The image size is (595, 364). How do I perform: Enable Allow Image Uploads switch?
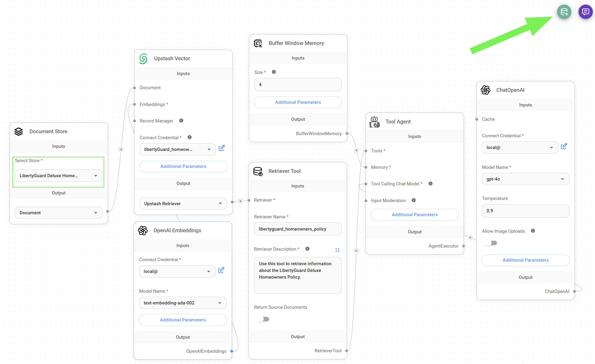point(491,243)
